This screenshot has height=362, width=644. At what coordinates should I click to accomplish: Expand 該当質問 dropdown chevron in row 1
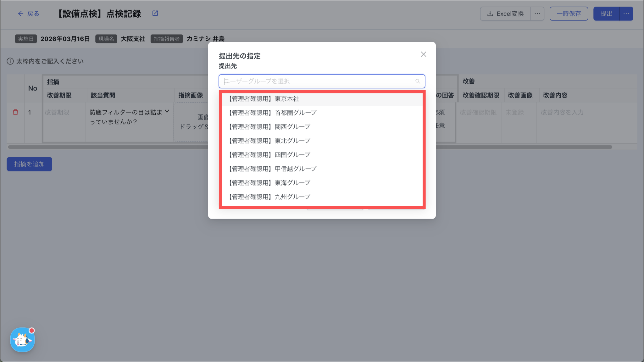tap(167, 111)
